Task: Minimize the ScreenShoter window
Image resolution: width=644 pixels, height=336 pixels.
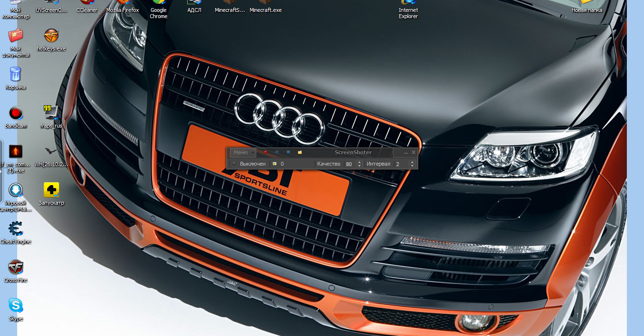Action: coord(405,153)
